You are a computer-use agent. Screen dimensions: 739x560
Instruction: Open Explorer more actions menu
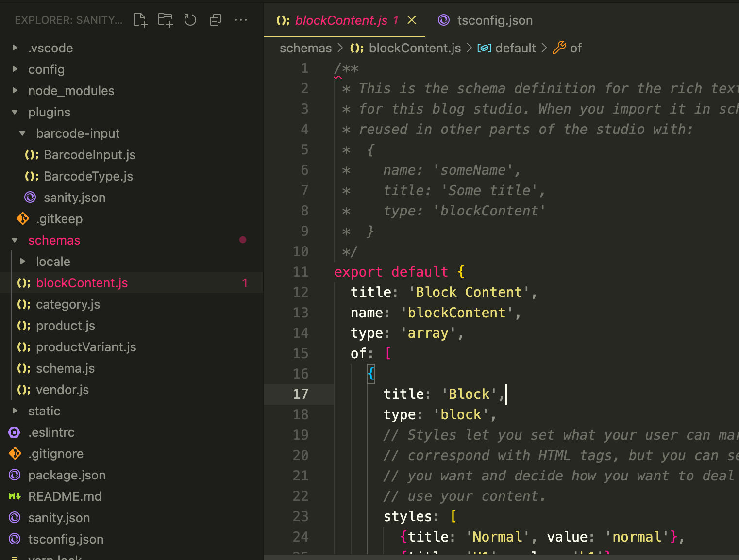point(241,20)
